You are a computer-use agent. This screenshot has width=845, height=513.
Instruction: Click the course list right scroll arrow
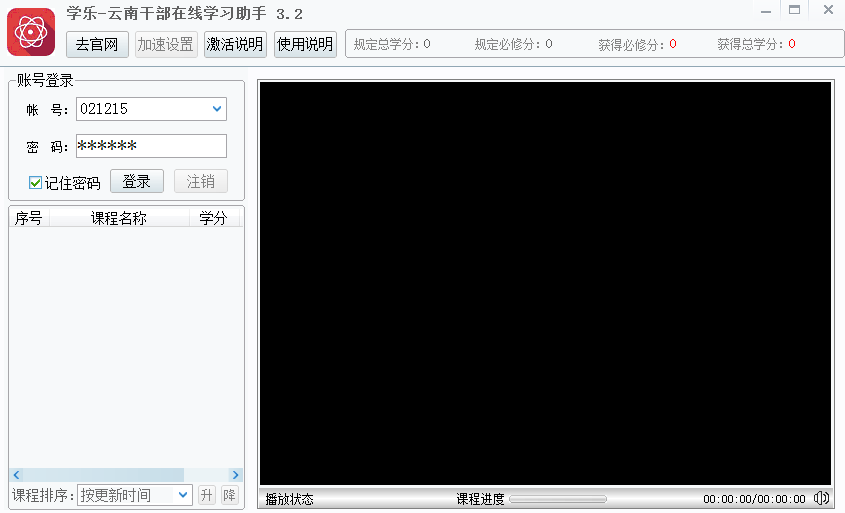[235, 475]
